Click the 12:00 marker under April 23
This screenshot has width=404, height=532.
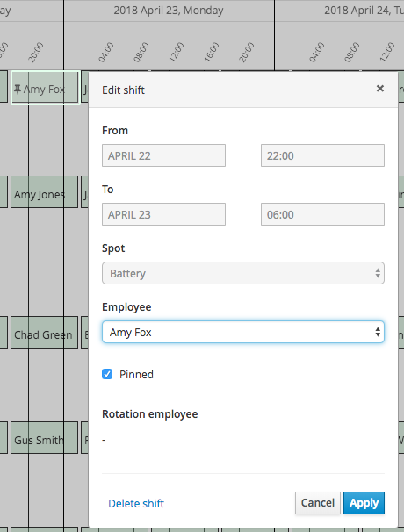click(177, 52)
